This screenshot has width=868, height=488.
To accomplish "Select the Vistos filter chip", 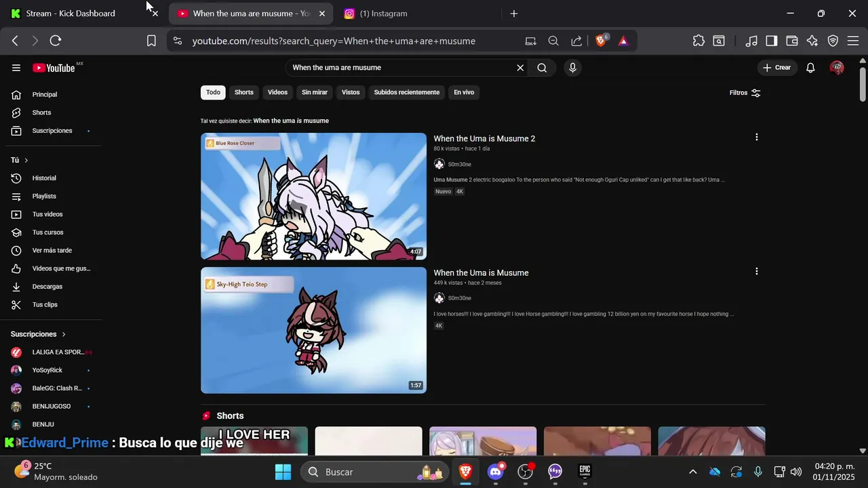I will pyautogui.click(x=351, y=92).
